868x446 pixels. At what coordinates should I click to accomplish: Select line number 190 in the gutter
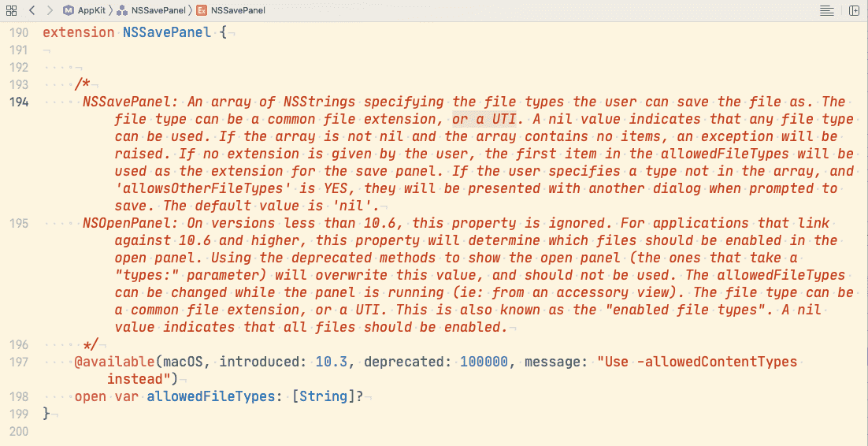[x=19, y=32]
